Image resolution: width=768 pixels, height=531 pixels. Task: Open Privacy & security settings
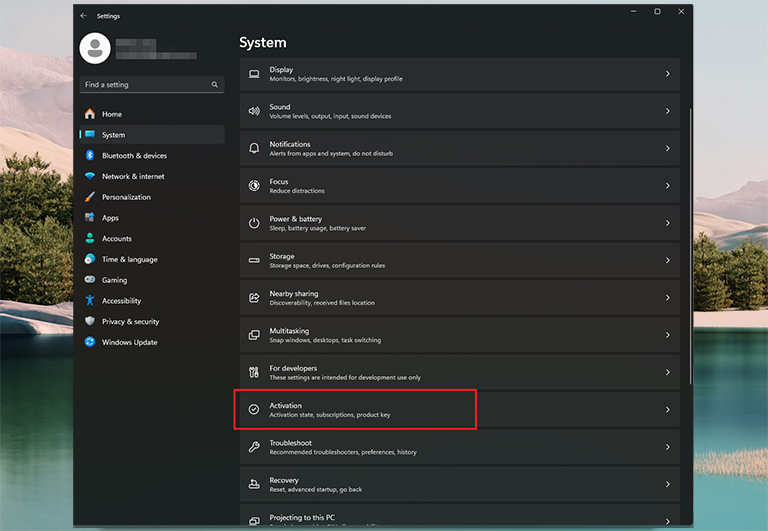coord(130,322)
